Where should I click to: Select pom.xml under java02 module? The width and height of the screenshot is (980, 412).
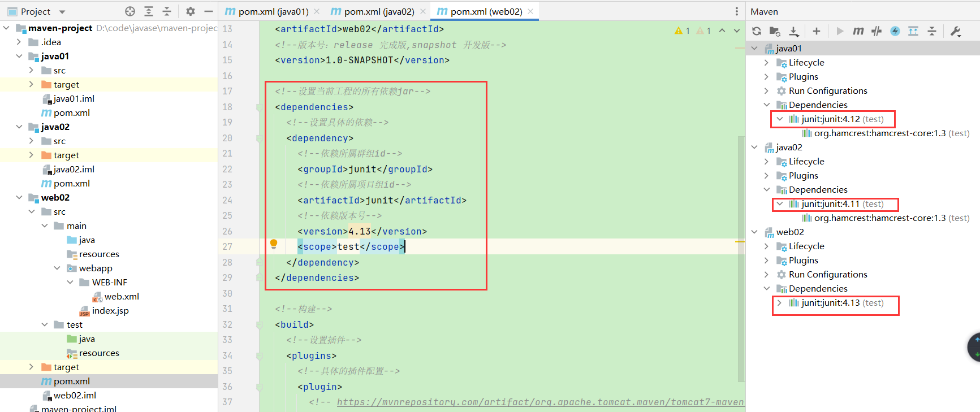[x=66, y=183]
